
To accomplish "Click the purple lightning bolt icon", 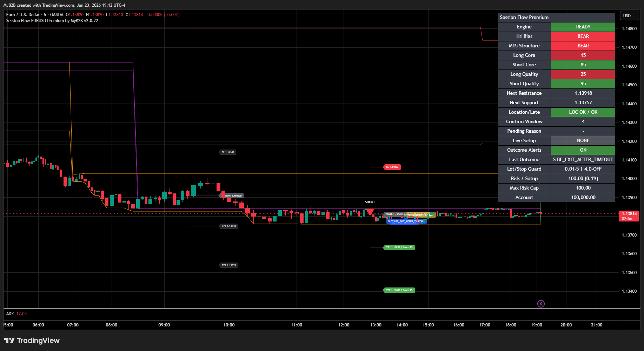I will point(541,304).
